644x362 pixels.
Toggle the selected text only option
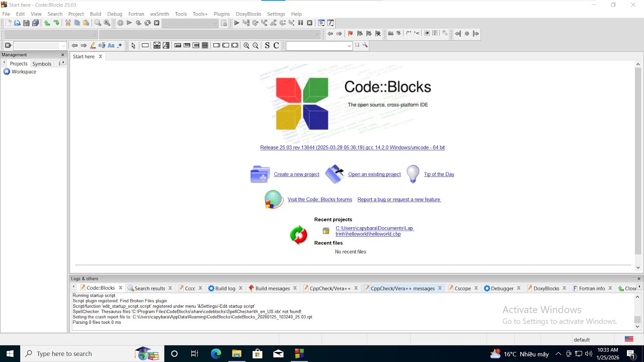point(102,46)
